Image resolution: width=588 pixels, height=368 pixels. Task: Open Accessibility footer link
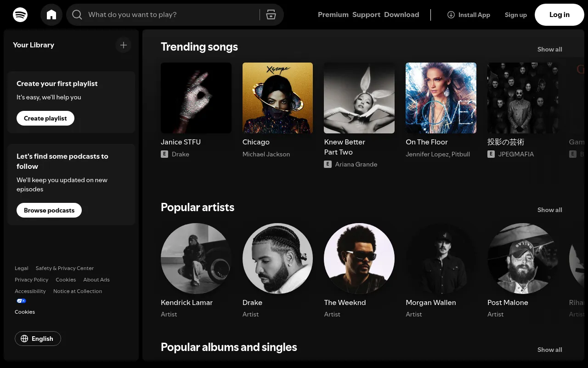pyautogui.click(x=30, y=291)
